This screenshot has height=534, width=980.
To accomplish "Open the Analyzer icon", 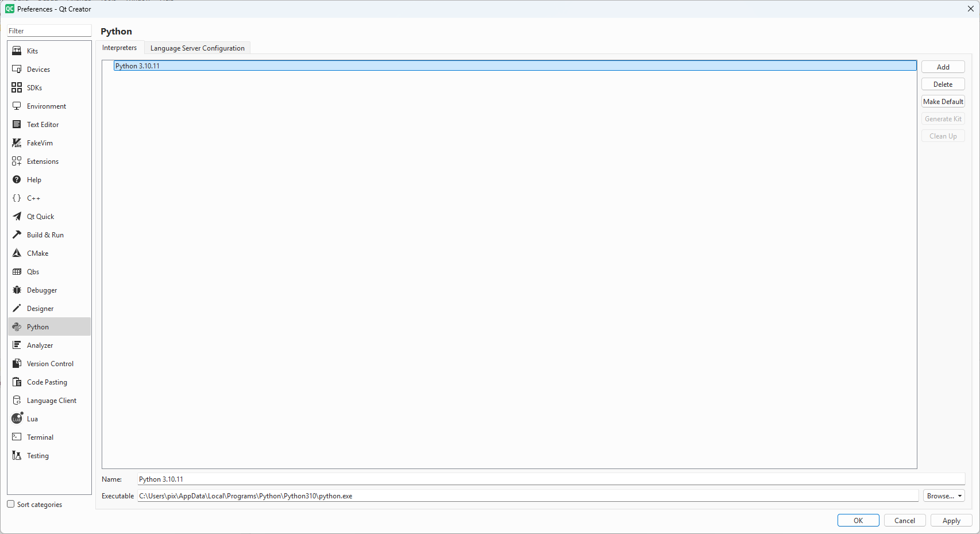I will click(x=17, y=345).
